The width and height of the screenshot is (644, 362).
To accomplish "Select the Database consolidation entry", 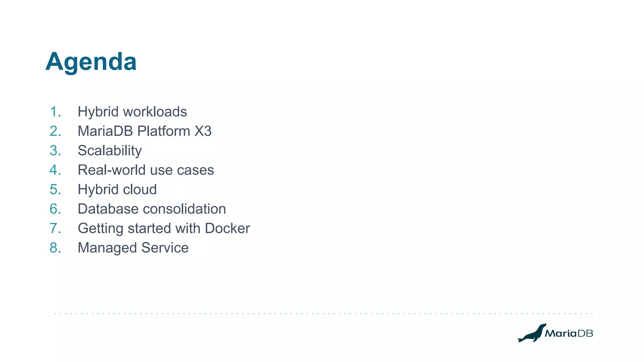I will [x=152, y=209].
